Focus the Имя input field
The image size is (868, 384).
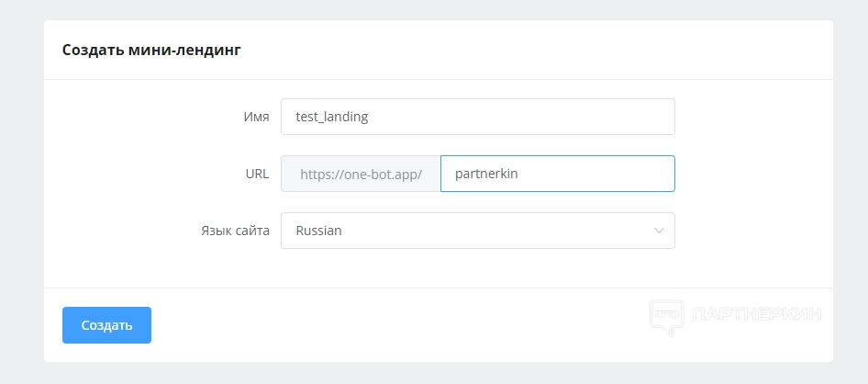click(x=477, y=117)
